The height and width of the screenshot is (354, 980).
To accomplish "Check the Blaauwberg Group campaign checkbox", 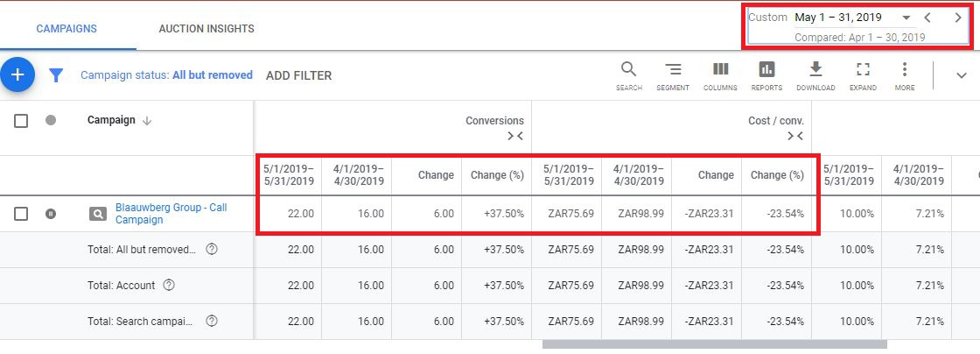I will tap(22, 214).
